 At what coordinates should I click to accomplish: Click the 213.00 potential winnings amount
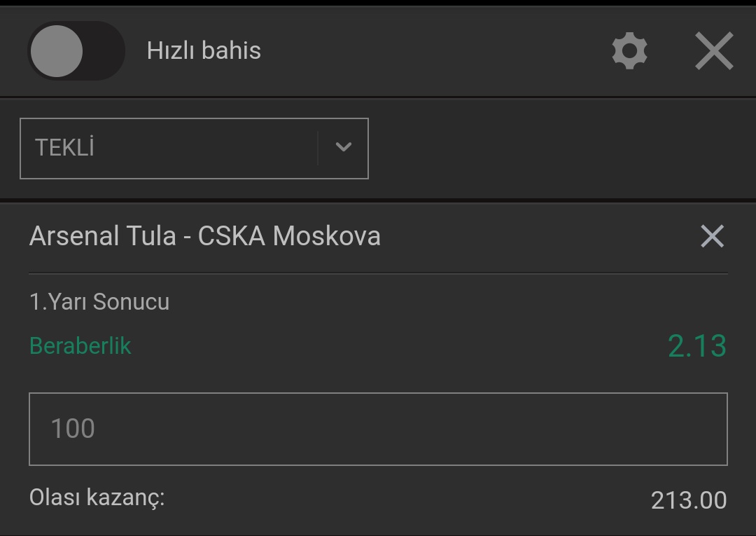(689, 500)
